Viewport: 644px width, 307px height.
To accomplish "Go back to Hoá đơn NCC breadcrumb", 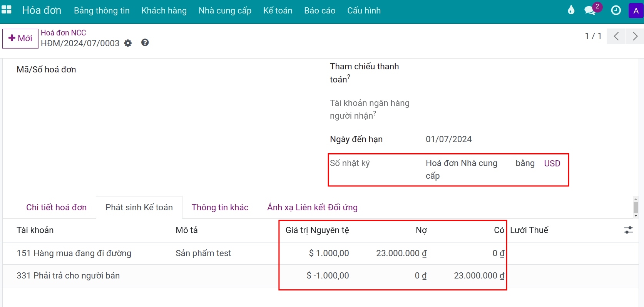I will (x=64, y=33).
